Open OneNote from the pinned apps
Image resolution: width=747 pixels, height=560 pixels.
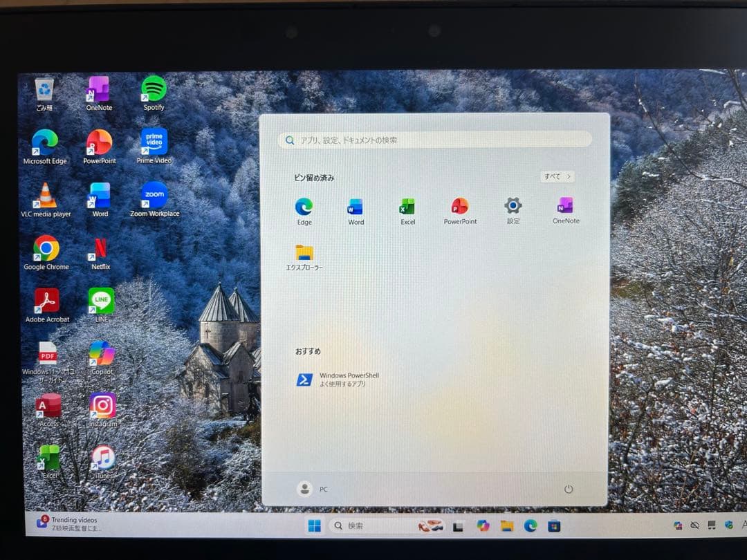[x=565, y=207]
